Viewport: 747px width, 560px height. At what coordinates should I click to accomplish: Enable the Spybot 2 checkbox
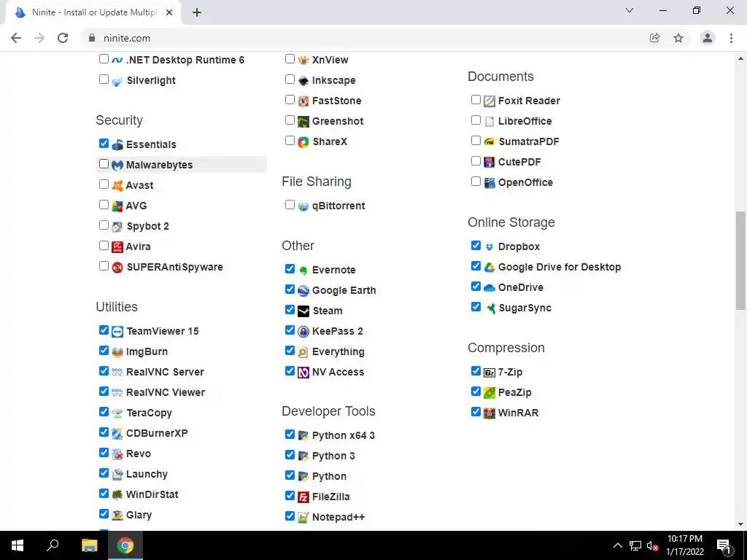104,225
